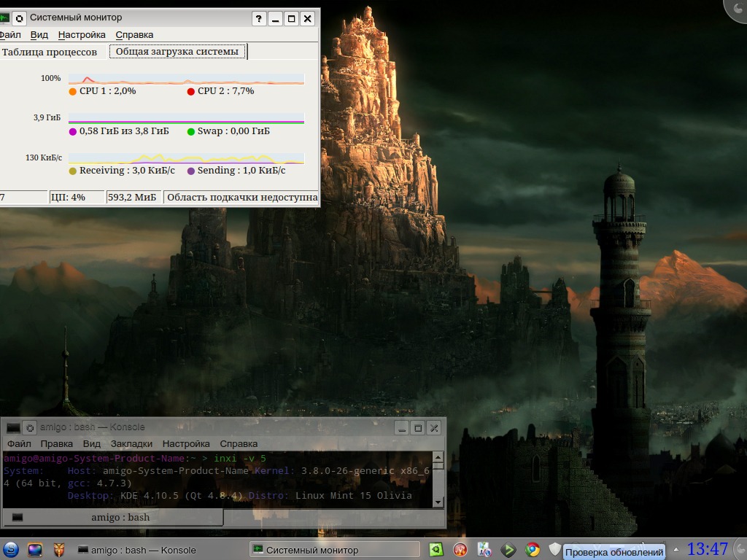Image resolution: width=747 pixels, height=560 pixels.
Task: Click the desktop/monitor icon in taskbar
Action: [35, 550]
